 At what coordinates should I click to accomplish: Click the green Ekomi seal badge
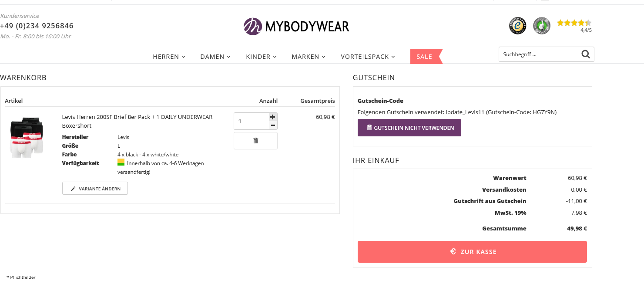542,26
